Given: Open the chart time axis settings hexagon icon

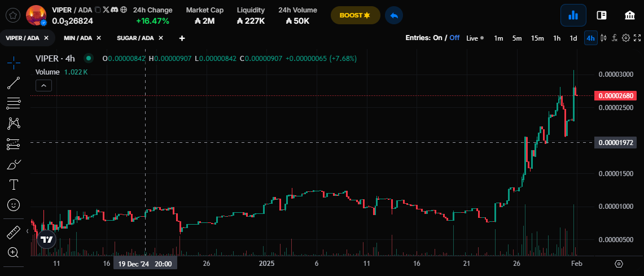Looking at the screenshot, I should [x=619, y=263].
